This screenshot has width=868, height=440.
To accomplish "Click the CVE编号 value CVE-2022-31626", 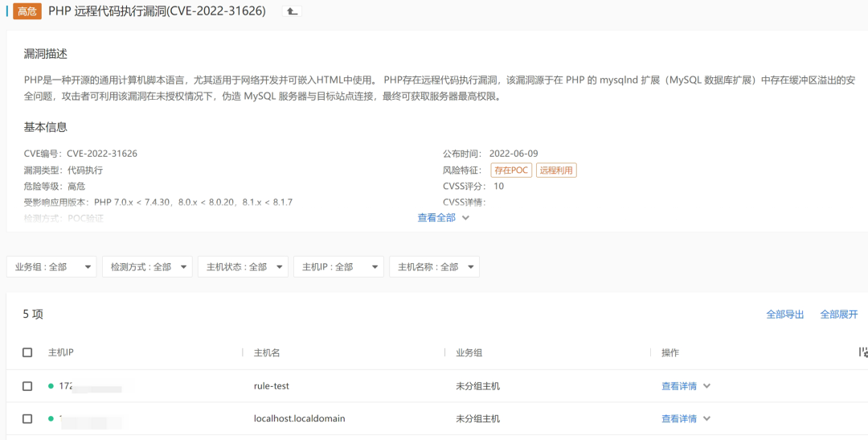I will (102, 154).
